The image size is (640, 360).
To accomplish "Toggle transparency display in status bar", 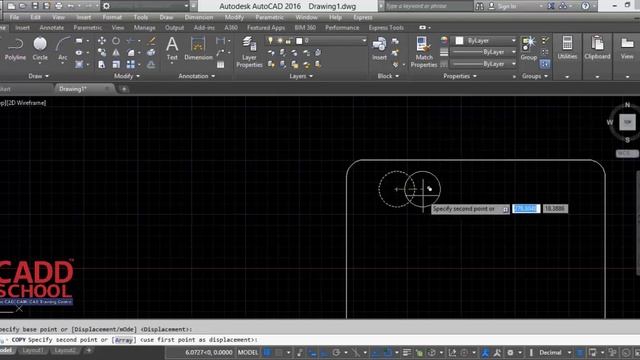I will click(419, 352).
